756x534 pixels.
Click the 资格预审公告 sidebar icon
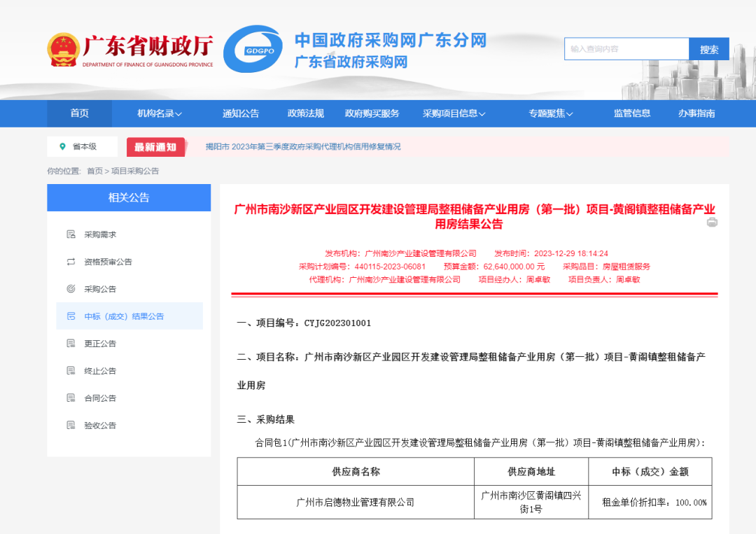(71, 262)
